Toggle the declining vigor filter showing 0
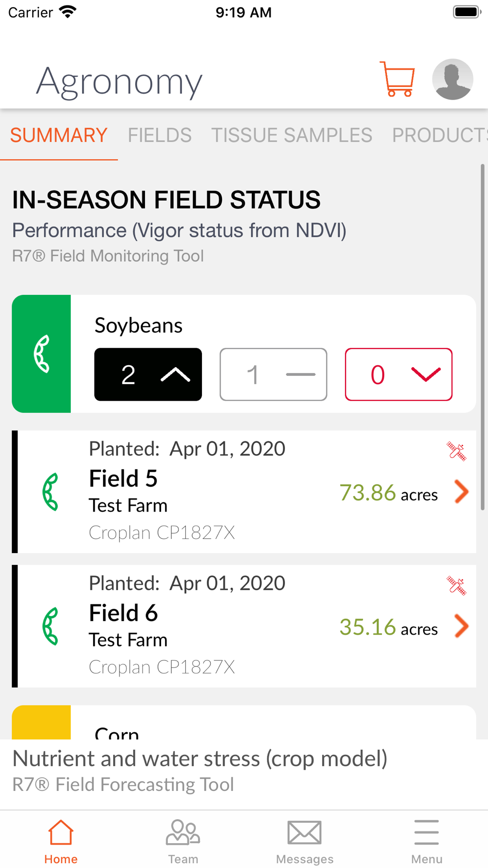 pyautogui.click(x=399, y=374)
